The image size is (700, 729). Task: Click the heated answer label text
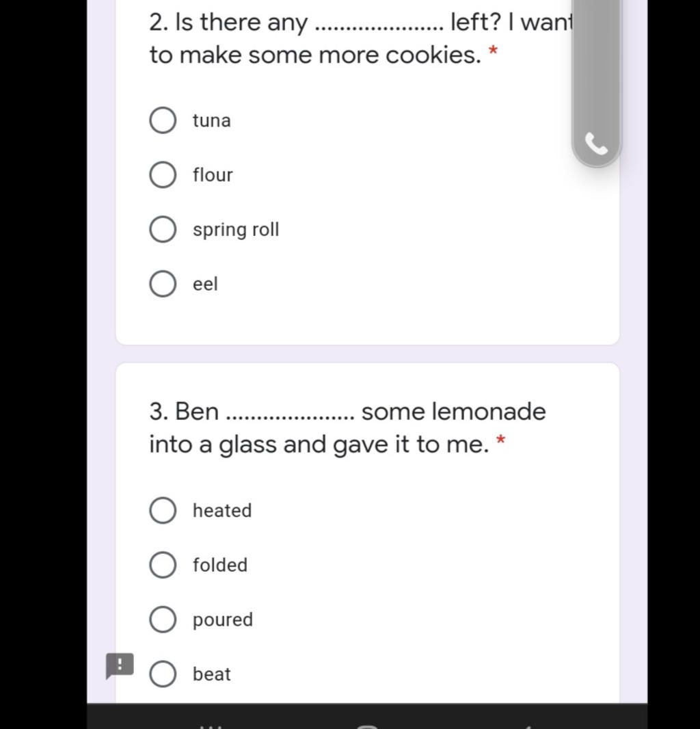pos(222,510)
